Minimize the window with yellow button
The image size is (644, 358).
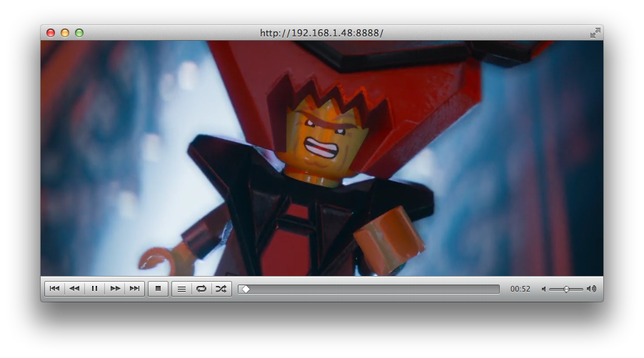tap(65, 33)
